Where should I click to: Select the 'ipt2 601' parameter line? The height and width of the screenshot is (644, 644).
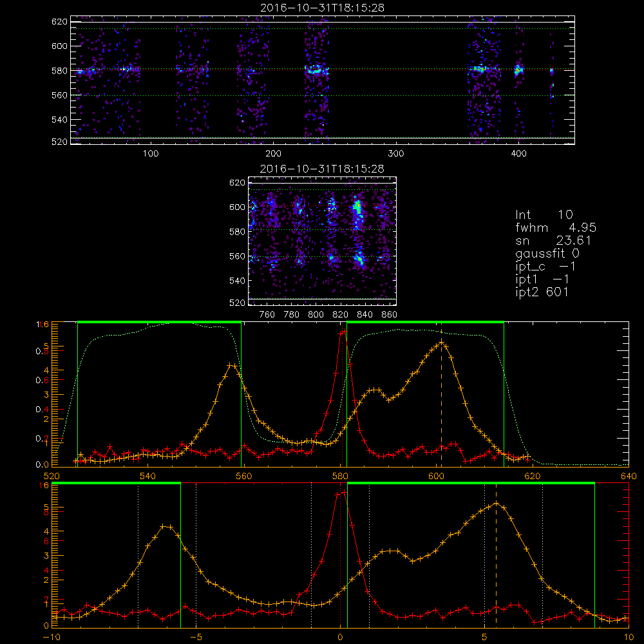(542, 292)
